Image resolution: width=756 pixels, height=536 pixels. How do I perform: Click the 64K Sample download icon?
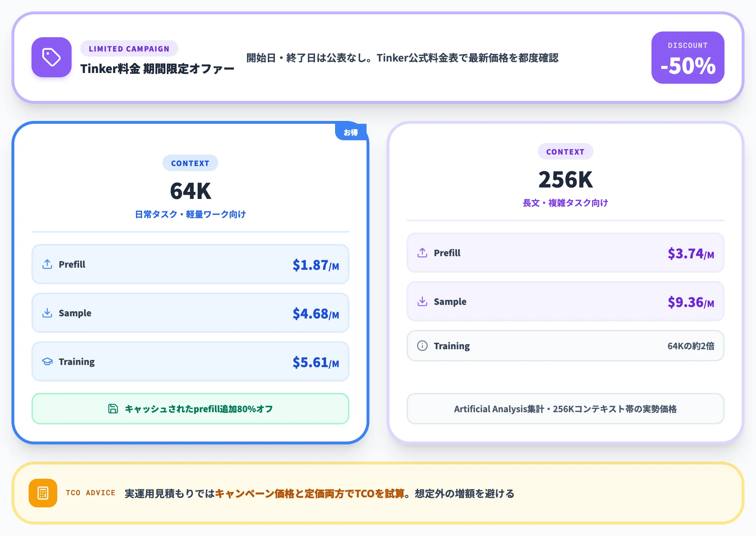(x=47, y=313)
